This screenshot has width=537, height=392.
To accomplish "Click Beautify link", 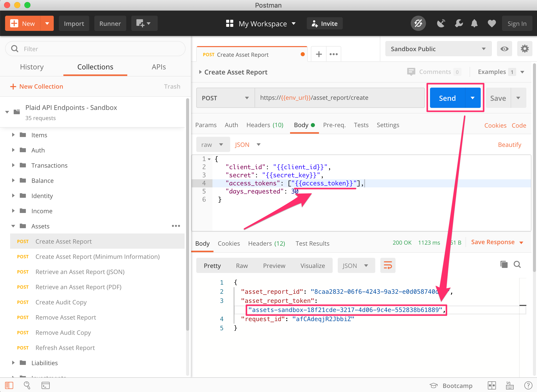I will tap(509, 145).
